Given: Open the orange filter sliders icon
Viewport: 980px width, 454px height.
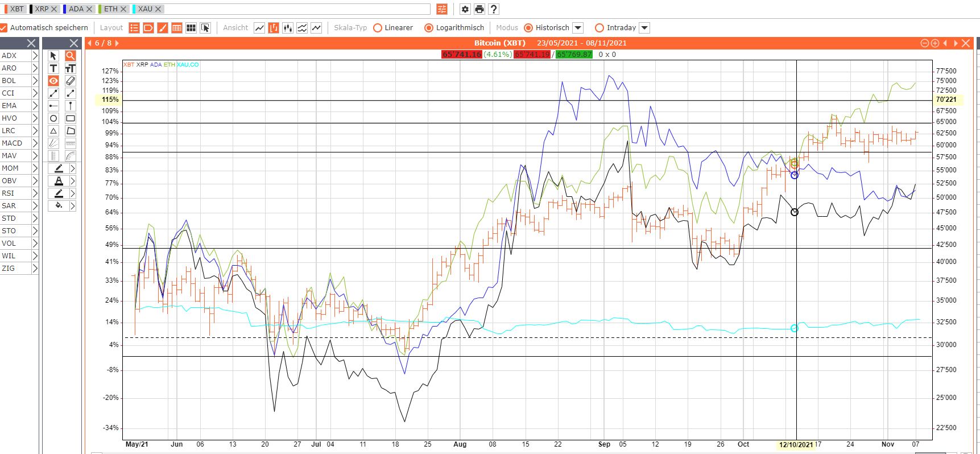Looking at the screenshot, I should click(442, 9).
